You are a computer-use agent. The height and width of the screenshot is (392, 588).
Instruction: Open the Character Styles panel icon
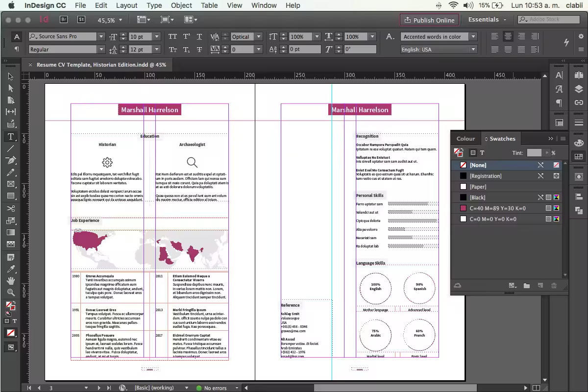[x=559, y=89]
